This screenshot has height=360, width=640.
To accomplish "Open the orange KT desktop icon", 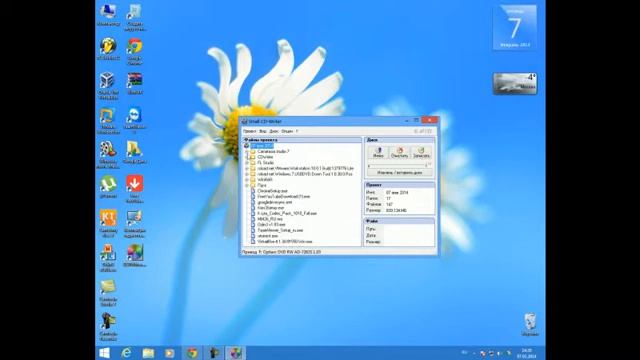I will click(x=108, y=223).
